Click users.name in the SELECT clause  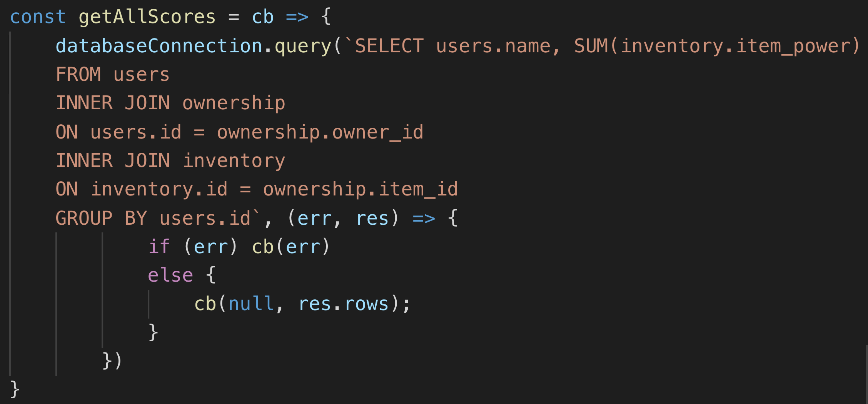[493, 46]
